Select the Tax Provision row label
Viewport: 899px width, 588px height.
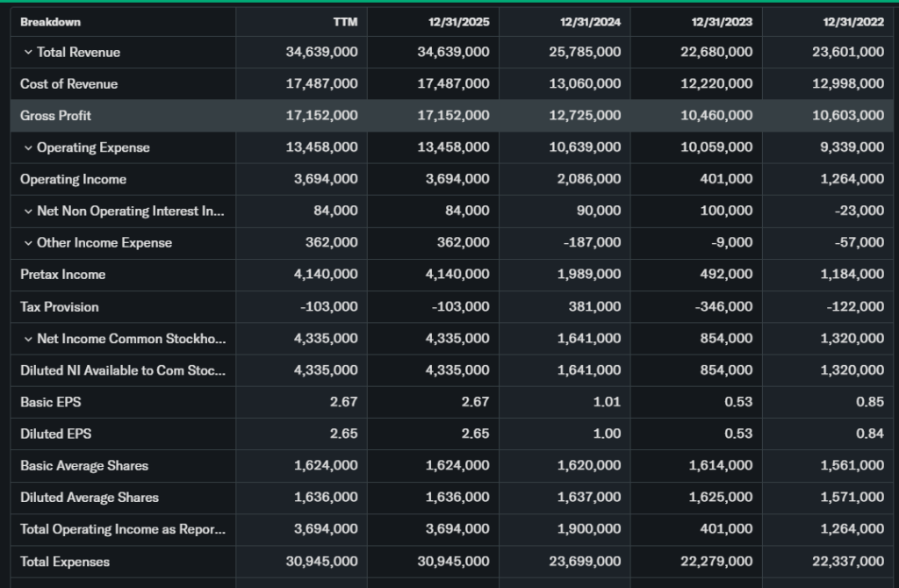59,307
